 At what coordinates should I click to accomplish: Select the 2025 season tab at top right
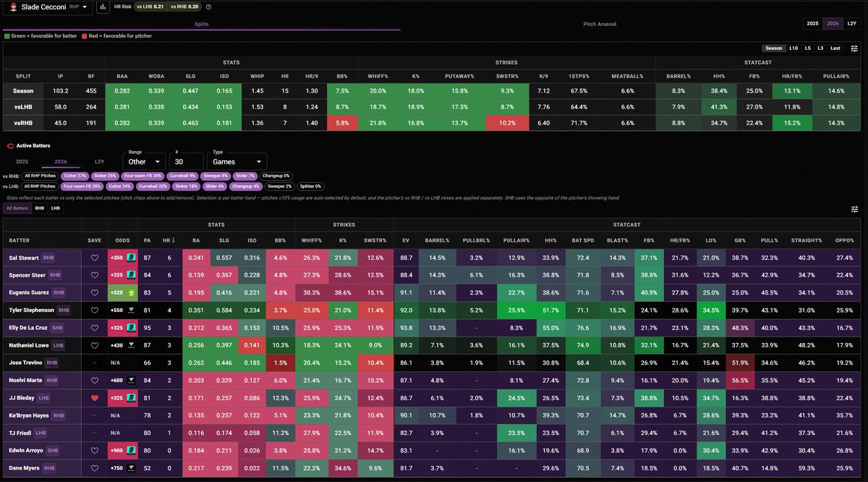tap(813, 24)
